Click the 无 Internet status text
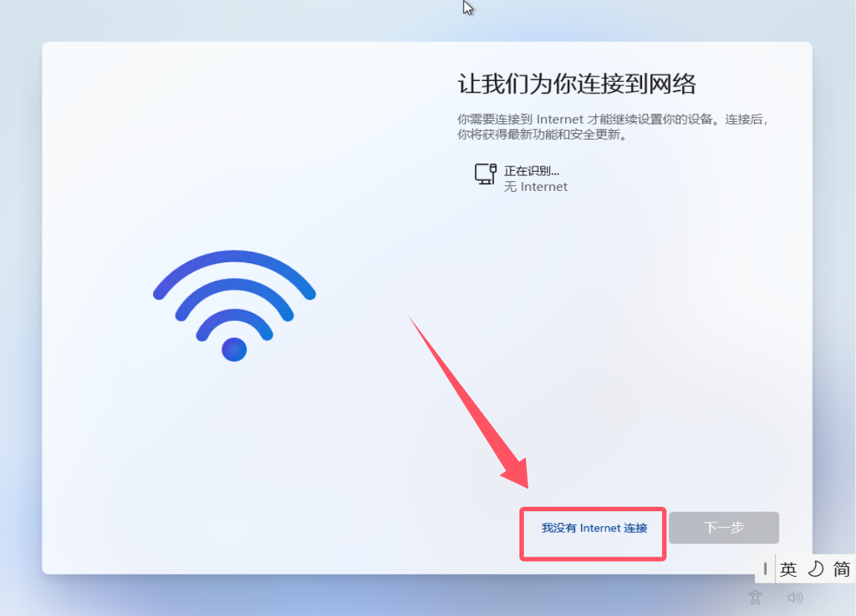This screenshot has width=856, height=616. coord(535,187)
